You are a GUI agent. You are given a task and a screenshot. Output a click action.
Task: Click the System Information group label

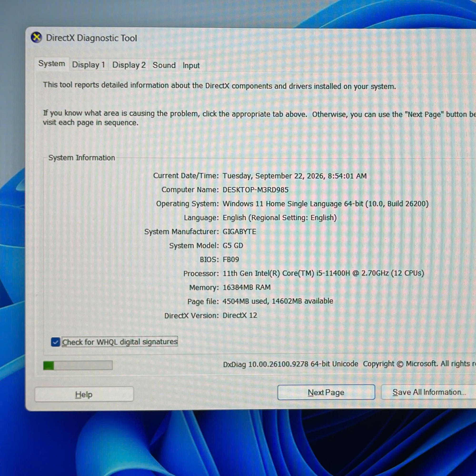pos(82,158)
